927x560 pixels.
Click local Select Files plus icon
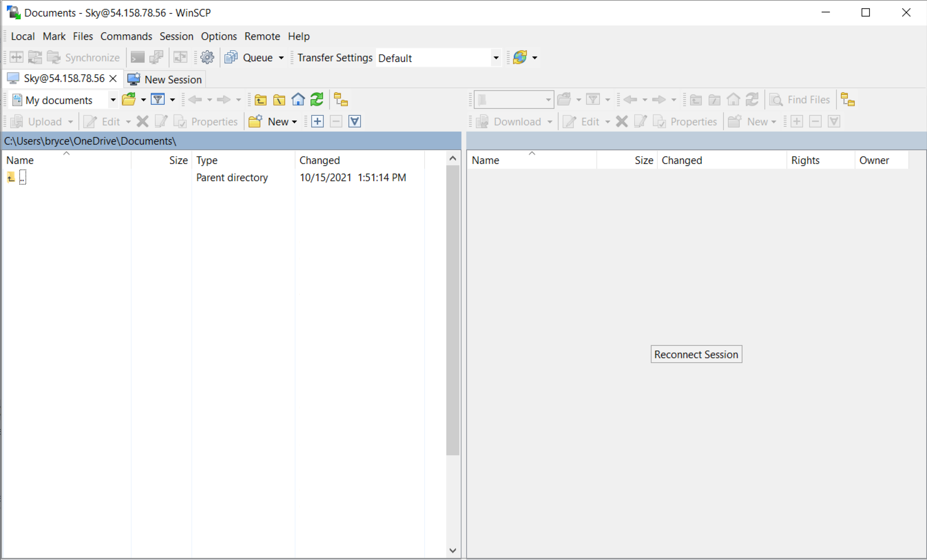pos(317,122)
